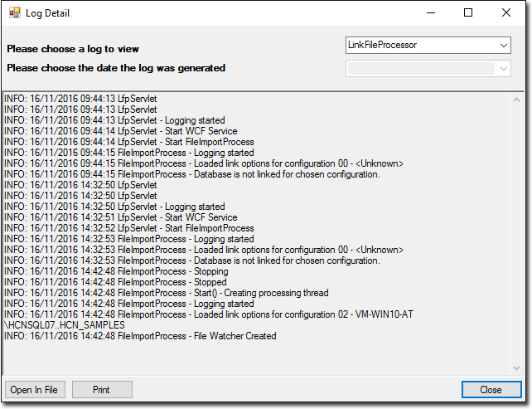
Task: Click the 'File Watcher Created' log line
Action: coord(140,336)
